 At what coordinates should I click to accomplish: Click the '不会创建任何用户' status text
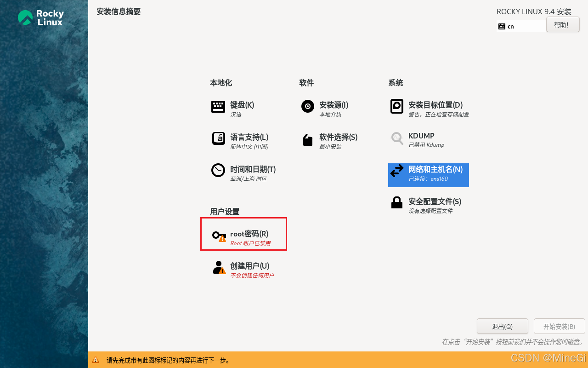pyautogui.click(x=252, y=276)
